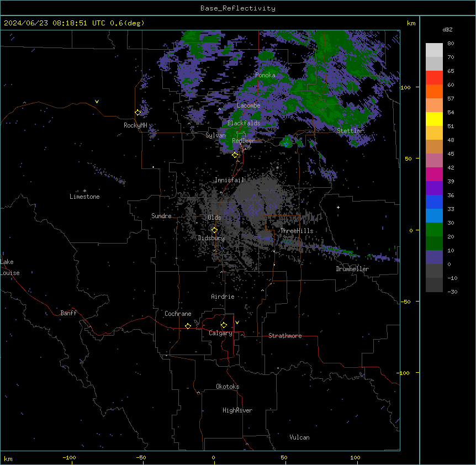Screen dimensions: 476x465
Task: Select the yellow 51-54 dBZ legend swatch
Action: coord(434,119)
